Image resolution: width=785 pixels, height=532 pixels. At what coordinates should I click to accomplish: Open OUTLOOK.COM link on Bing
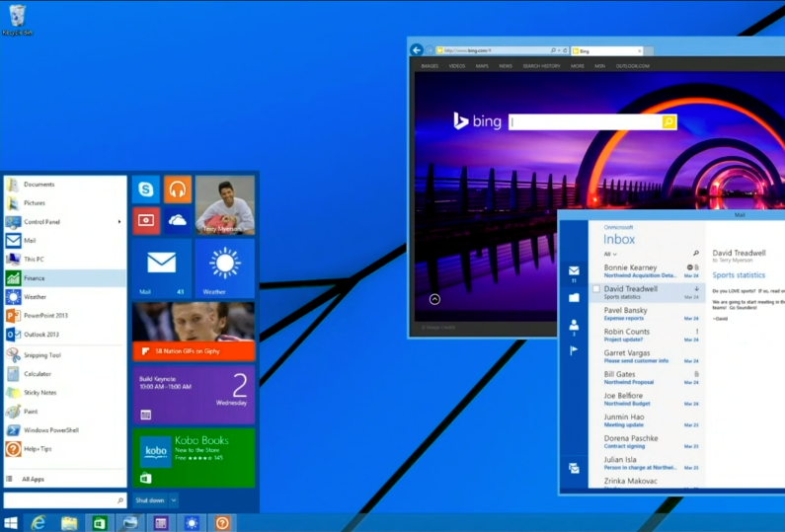[x=632, y=66]
